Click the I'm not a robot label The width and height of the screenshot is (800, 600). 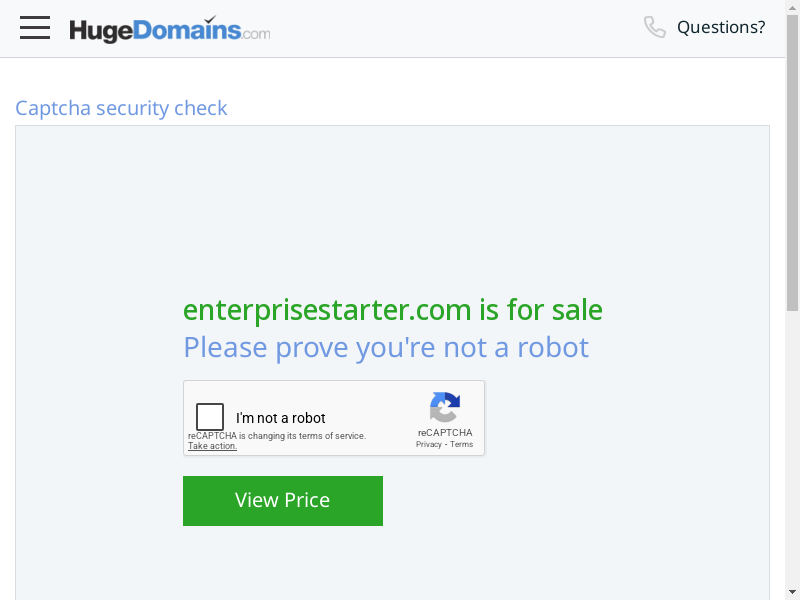(281, 418)
